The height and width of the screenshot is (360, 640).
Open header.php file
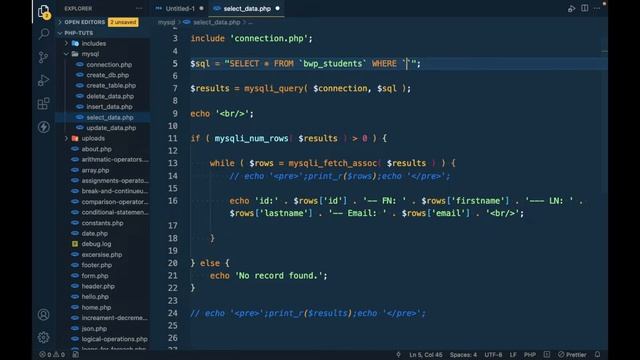click(x=98, y=286)
